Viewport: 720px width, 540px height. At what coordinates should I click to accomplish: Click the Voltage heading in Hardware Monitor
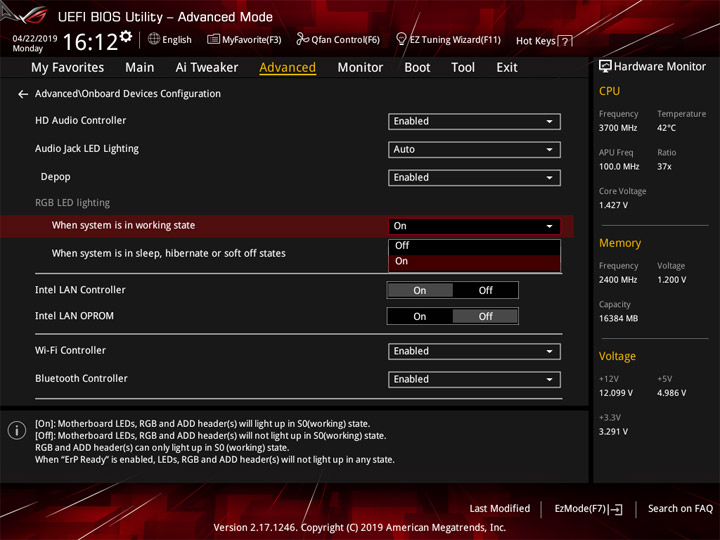tap(617, 356)
